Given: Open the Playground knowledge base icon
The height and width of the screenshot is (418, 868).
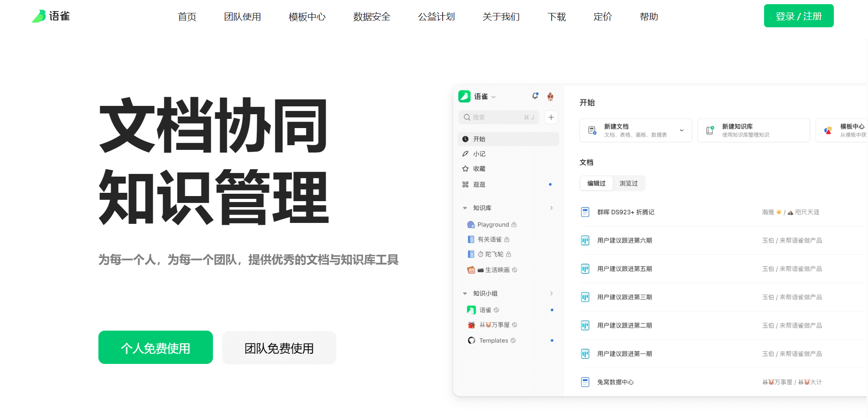Looking at the screenshot, I should 471,225.
